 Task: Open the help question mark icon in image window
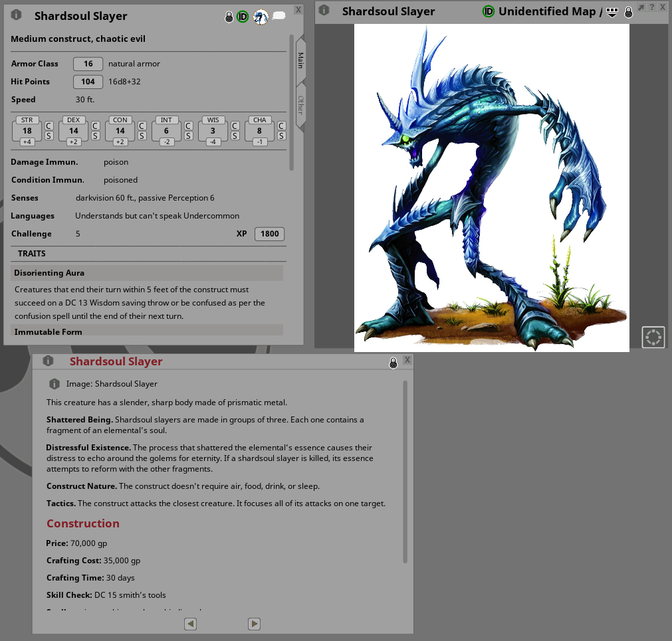coord(652,7)
